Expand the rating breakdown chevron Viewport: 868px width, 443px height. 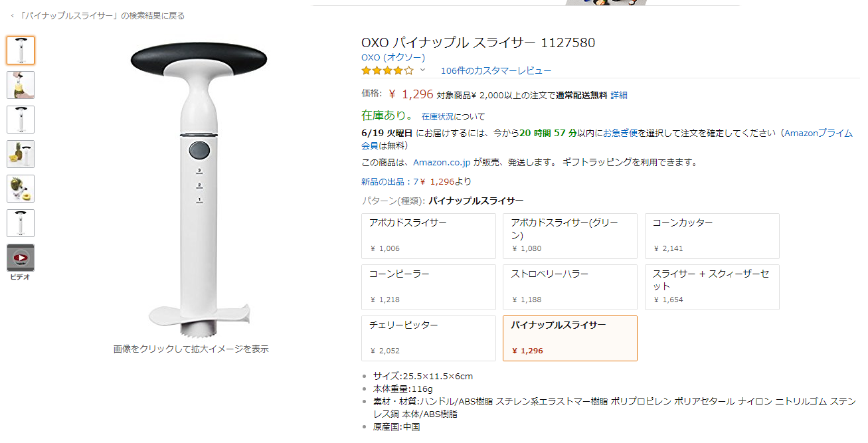click(x=422, y=70)
